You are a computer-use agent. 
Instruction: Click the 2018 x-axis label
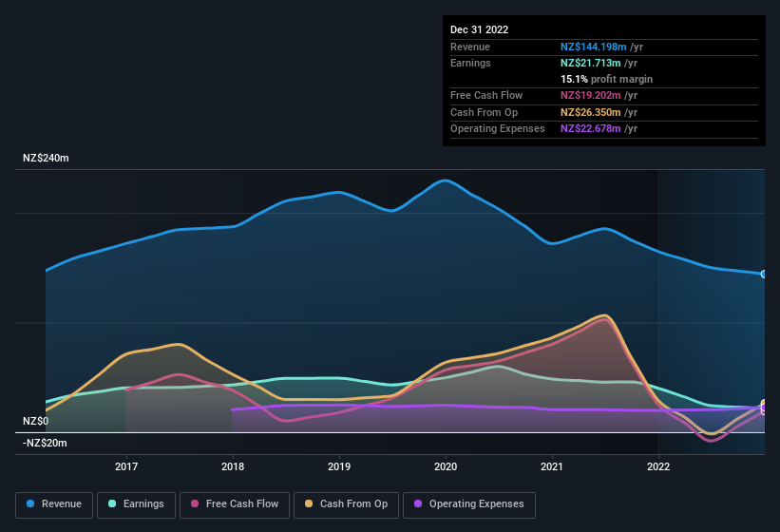233,466
